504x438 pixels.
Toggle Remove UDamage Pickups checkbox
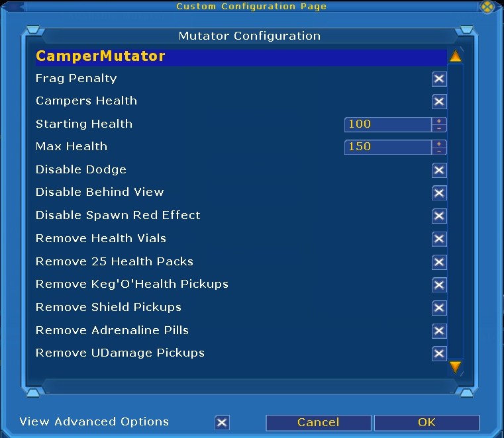tap(439, 353)
